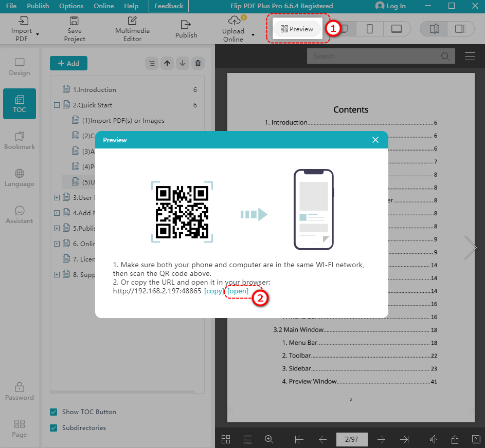Open table of contents list icon
Viewport: 485px width, 448px height.
[x=247, y=439]
